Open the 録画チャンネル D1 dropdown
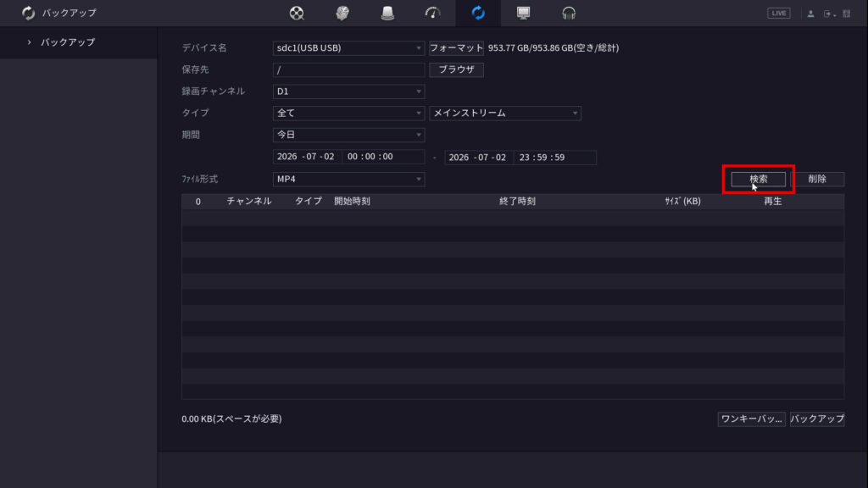Image resolution: width=868 pixels, height=488 pixels. click(348, 91)
